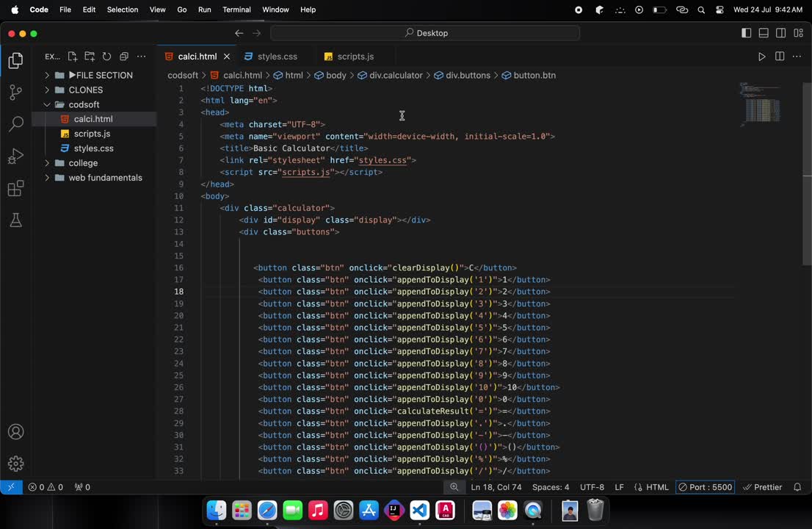This screenshot has width=812, height=529.
Task: Click the Ln 18, Col 74 position indicator
Action: point(496,487)
